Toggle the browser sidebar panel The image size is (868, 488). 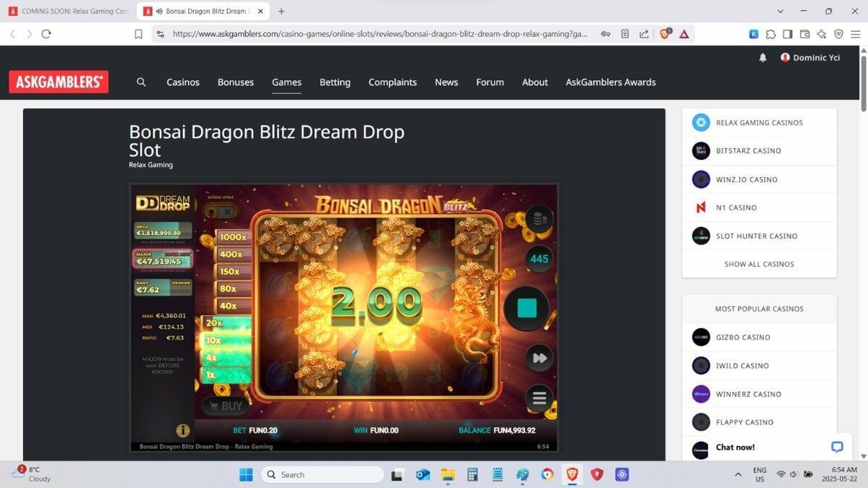788,34
